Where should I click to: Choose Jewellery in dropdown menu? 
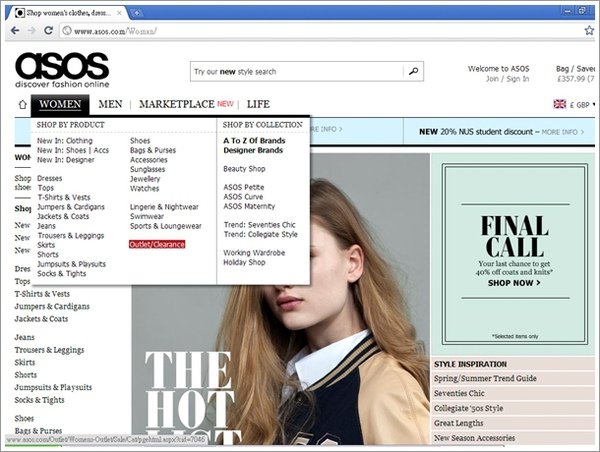145,179
